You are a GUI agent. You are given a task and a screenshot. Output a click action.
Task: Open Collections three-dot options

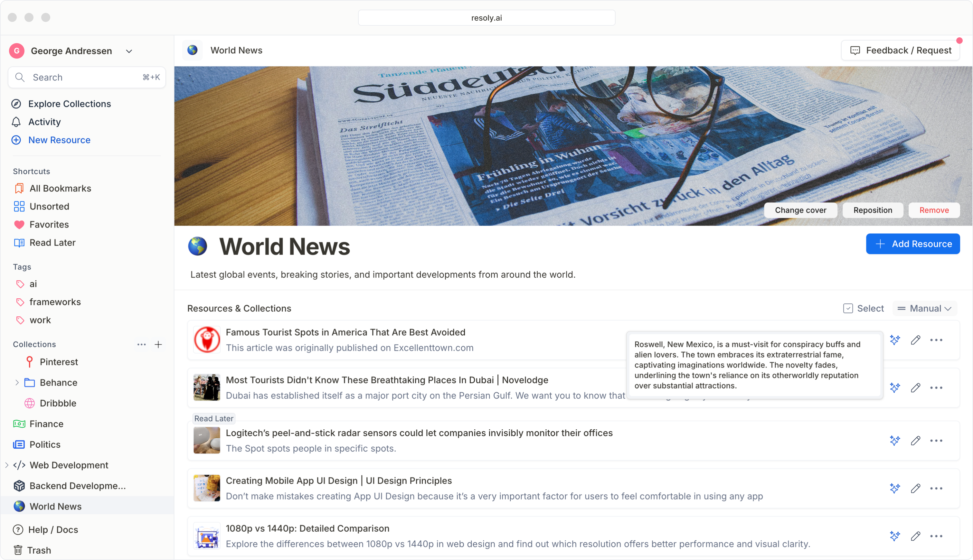[141, 344]
